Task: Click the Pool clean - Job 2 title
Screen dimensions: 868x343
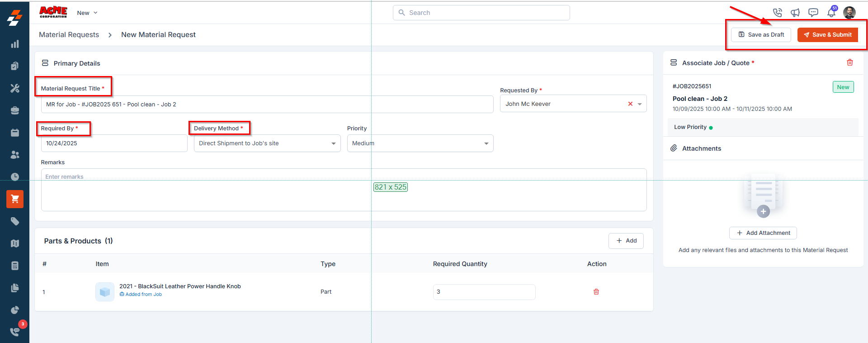Action: coord(700,99)
